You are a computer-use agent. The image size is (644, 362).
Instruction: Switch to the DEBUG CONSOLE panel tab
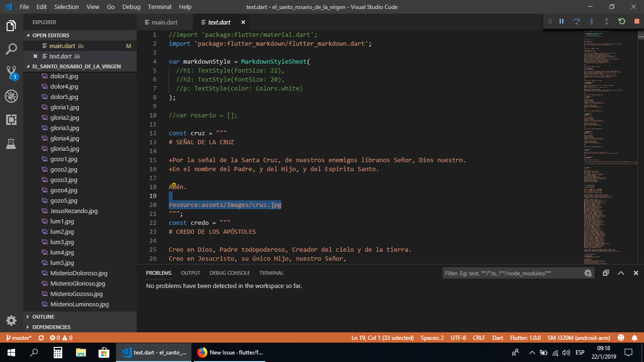tap(230, 273)
